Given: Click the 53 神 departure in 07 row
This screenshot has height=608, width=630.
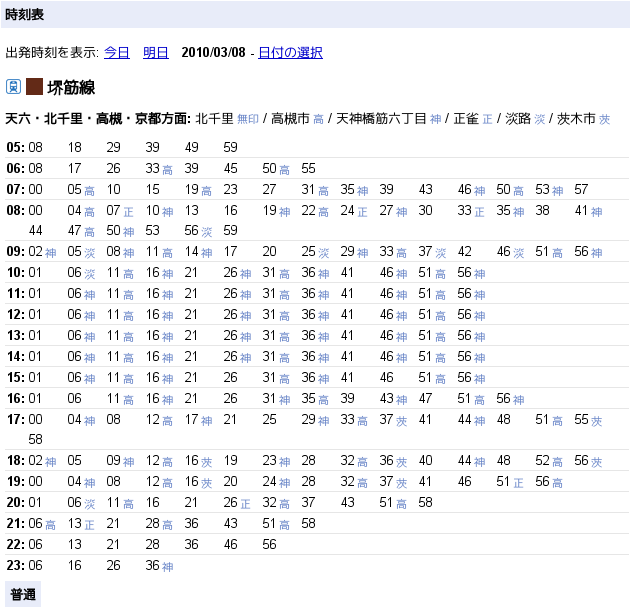Looking at the screenshot, I should pyautogui.click(x=549, y=190).
